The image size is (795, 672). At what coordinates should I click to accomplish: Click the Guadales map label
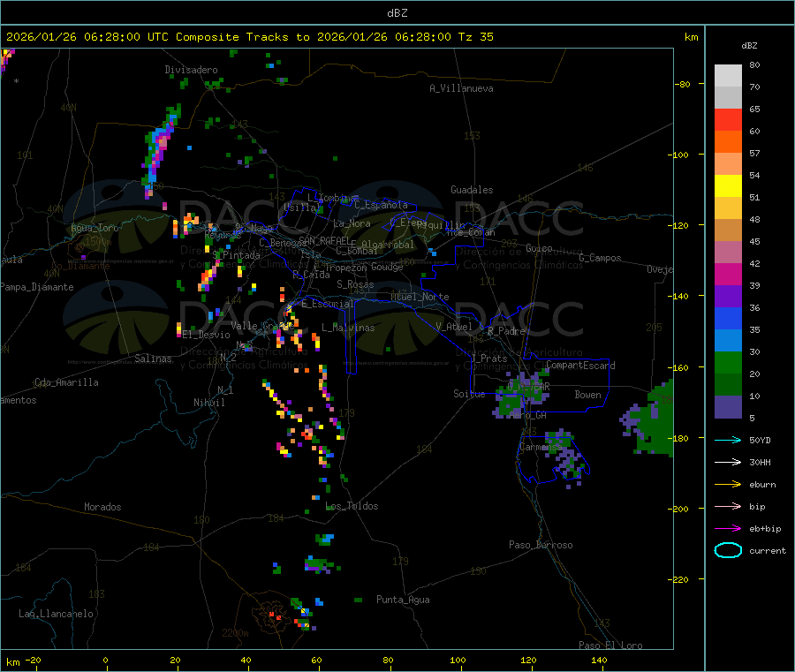click(472, 190)
